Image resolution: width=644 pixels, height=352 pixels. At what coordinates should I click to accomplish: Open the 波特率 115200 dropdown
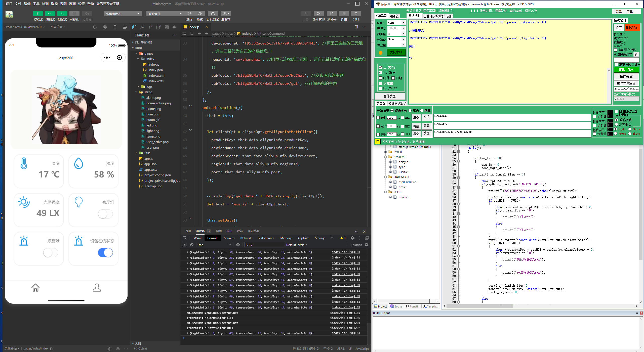pos(404,28)
